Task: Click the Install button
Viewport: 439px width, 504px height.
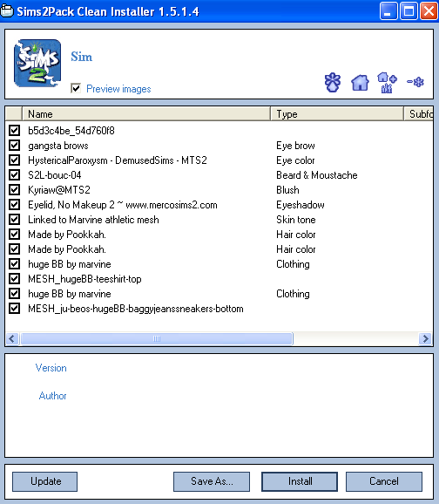Action: [300, 481]
